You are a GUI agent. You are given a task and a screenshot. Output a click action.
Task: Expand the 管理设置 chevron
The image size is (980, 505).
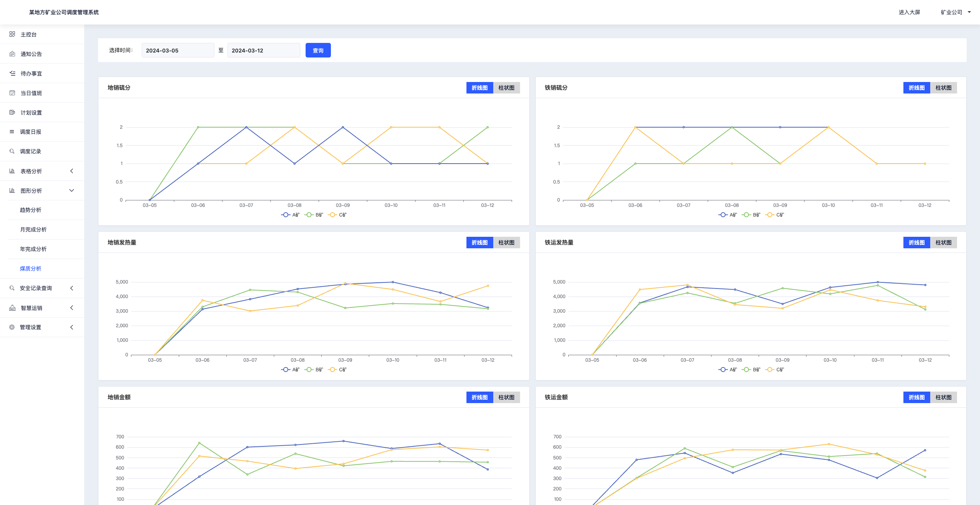pos(72,327)
